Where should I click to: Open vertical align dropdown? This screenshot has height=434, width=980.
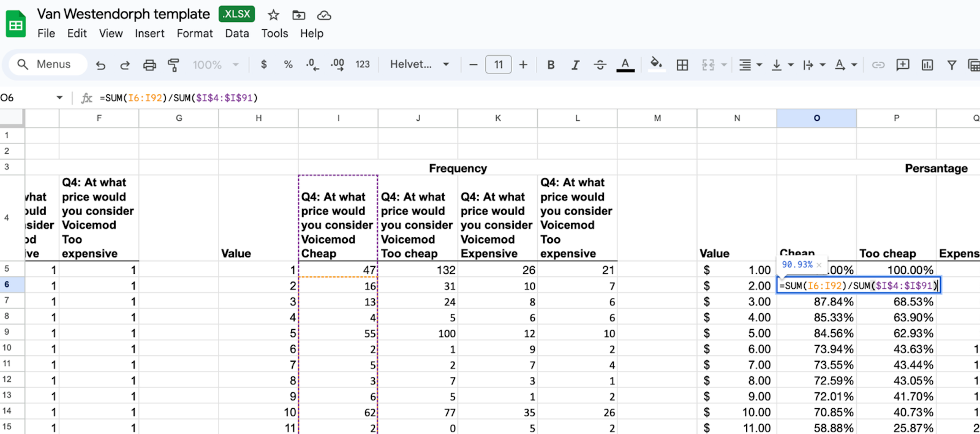coord(782,65)
